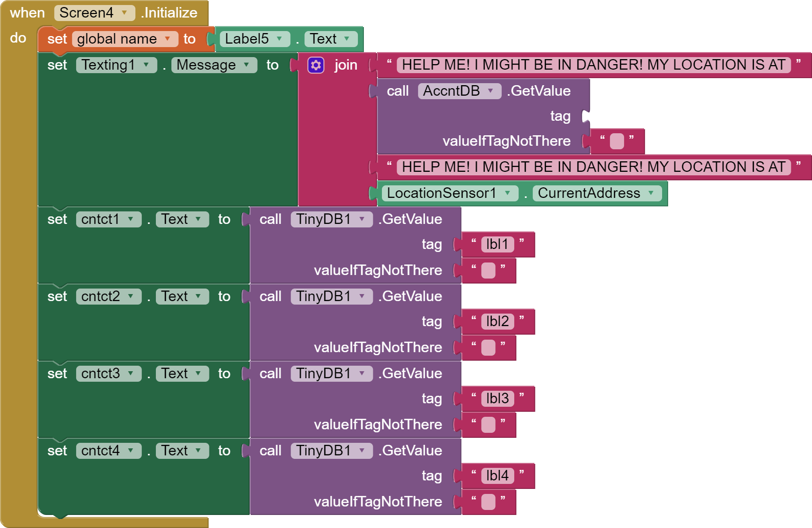Open the cntct1 component dropdown
Screen dimensions: 812x528
(x=108, y=219)
